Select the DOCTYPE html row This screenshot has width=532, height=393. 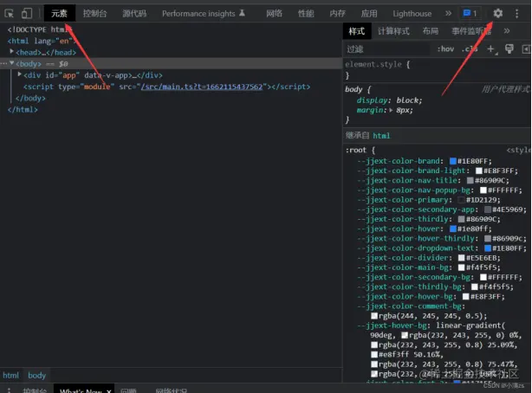coord(39,29)
